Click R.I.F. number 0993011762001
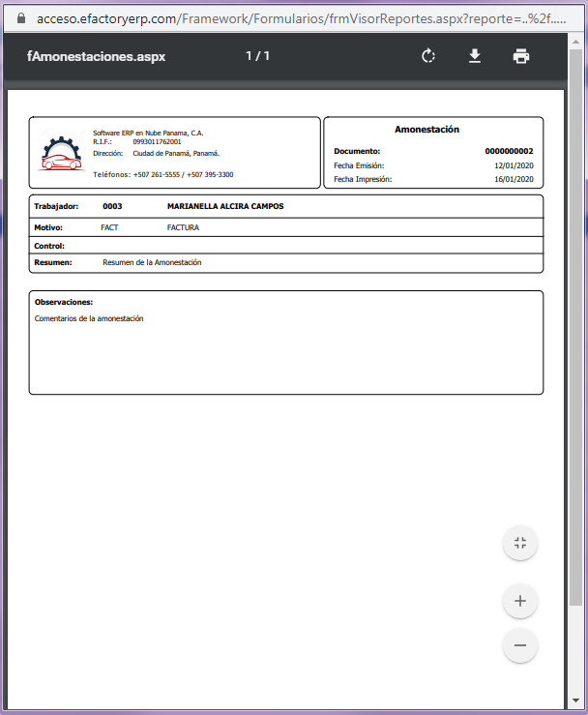The height and width of the screenshot is (715, 588). click(x=157, y=142)
